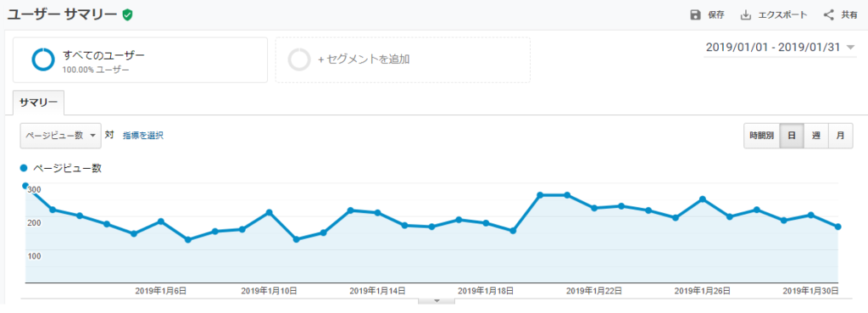This screenshot has height=313, width=868.
Task: Click the 2019年1月22日 axis label
Action: point(594,290)
